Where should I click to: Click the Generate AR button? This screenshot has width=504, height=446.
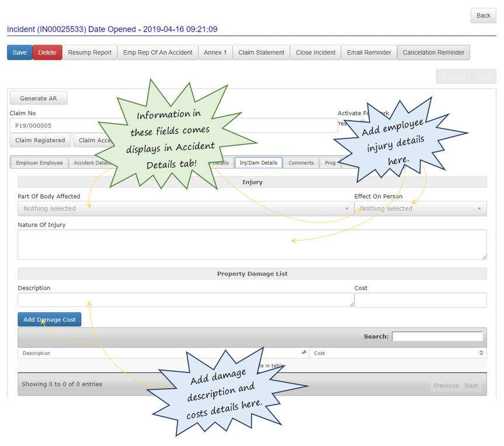click(39, 97)
